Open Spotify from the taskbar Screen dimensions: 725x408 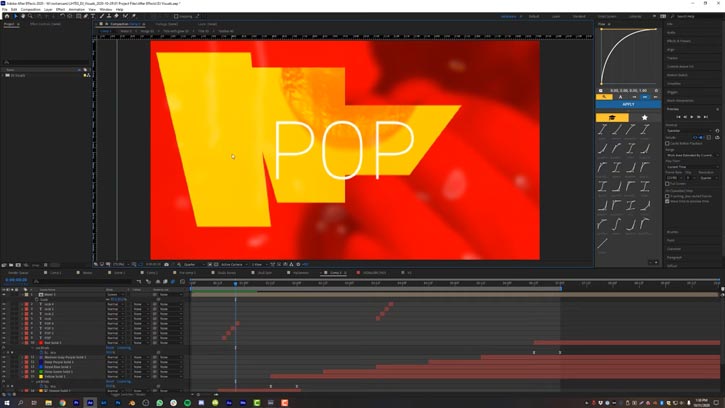187,403
